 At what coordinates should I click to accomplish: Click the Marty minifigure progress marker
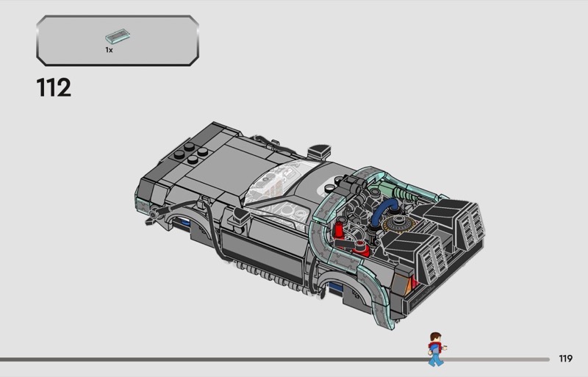pos(436,348)
